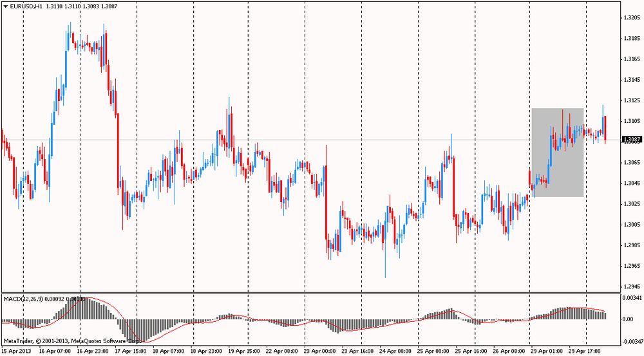Click the 26 Apr 08:00 time label
Viewport: 644px width, 356px height.
tap(509, 351)
